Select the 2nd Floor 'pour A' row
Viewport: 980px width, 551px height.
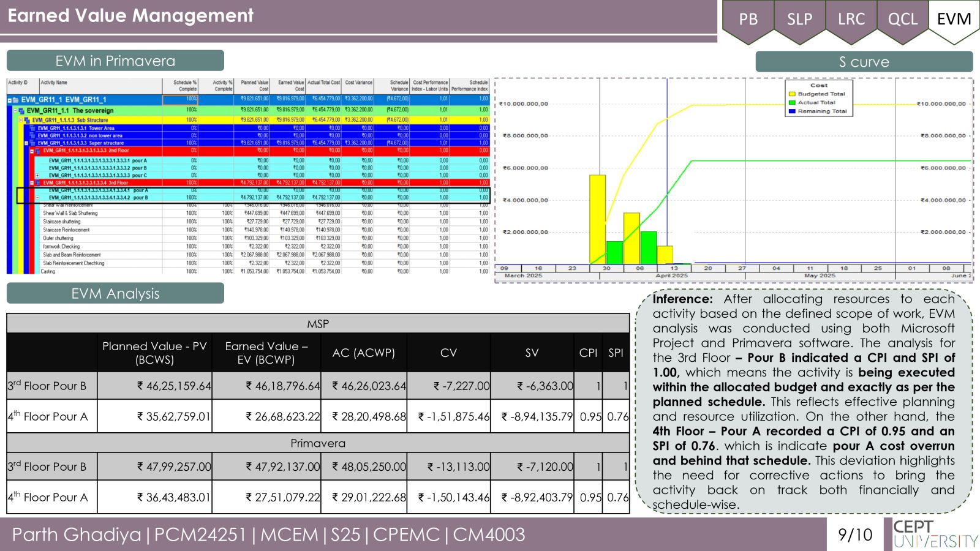(263, 160)
